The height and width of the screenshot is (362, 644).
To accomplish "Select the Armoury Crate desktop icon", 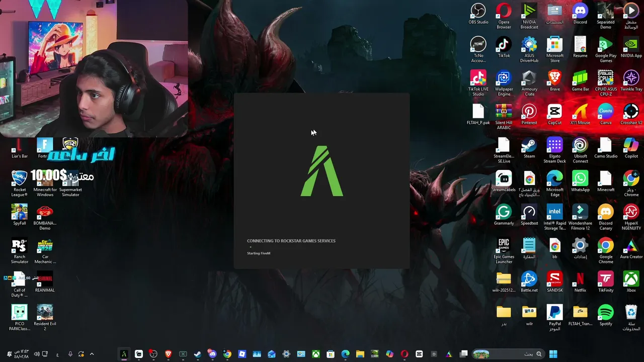I will point(529,83).
